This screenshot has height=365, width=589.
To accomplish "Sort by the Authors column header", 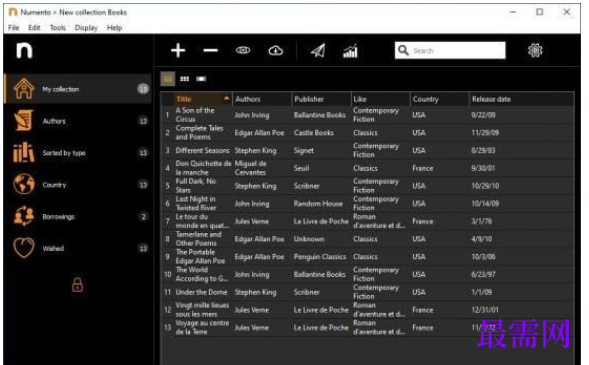I will [x=248, y=99].
